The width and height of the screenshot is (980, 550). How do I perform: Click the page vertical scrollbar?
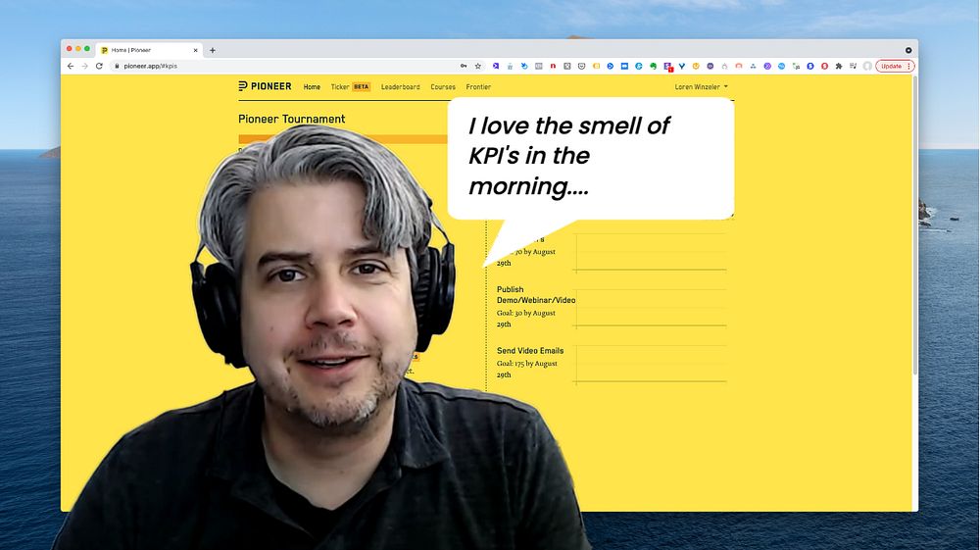915,225
